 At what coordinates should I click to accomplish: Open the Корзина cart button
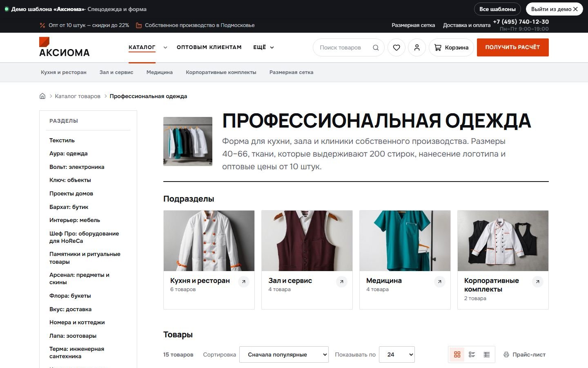pos(451,47)
